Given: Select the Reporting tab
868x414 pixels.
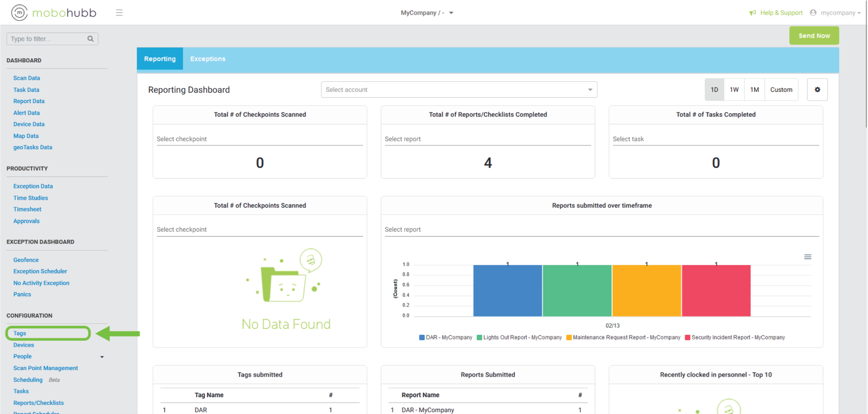Looking at the screenshot, I should (159, 59).
